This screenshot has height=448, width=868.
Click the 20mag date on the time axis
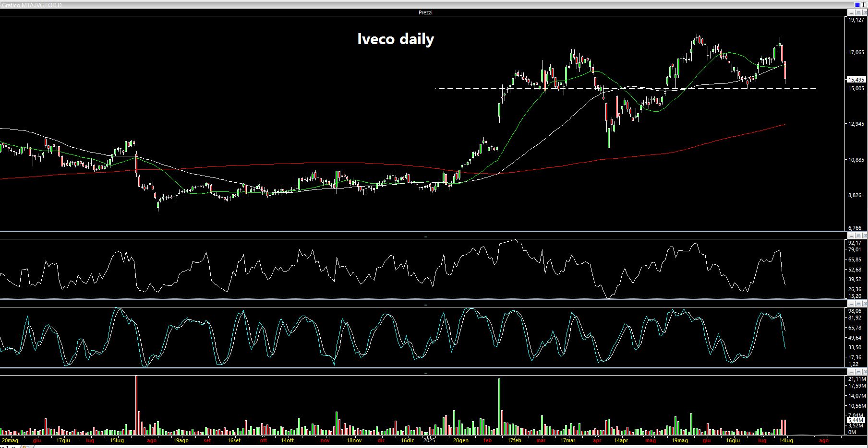(10, 440)
